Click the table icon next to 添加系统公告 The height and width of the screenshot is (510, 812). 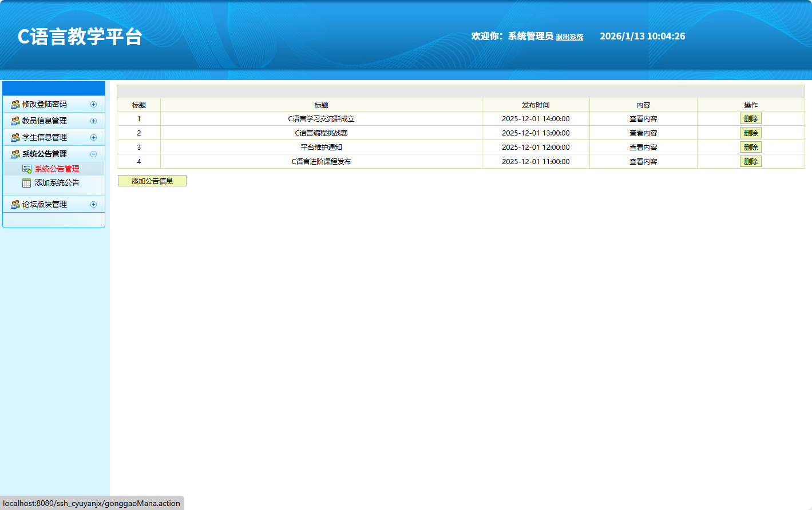tap(27, 183)
